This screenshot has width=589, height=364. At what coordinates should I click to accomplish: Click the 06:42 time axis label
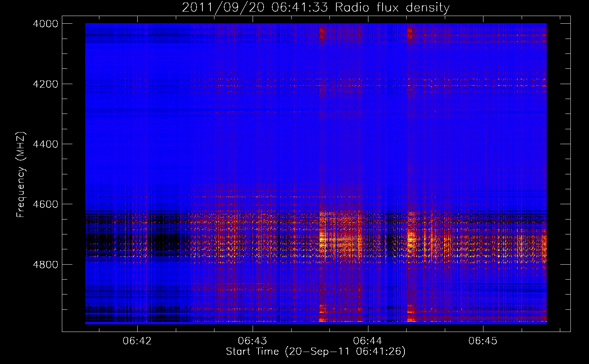137,341
